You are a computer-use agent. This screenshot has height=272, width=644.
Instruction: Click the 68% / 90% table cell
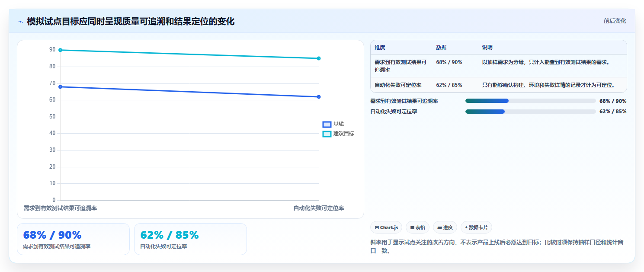(x=449, y=62)
